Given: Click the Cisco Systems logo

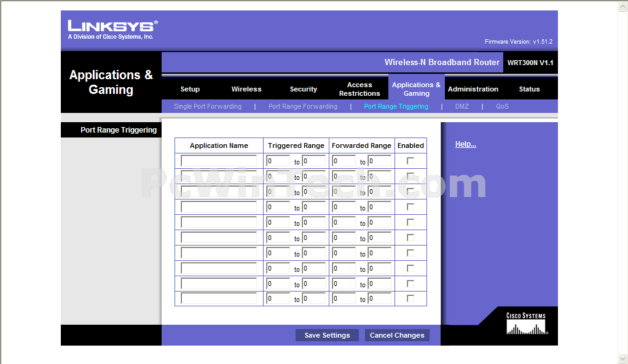Looking at the screenshot, I should click(x=526, y=324).
